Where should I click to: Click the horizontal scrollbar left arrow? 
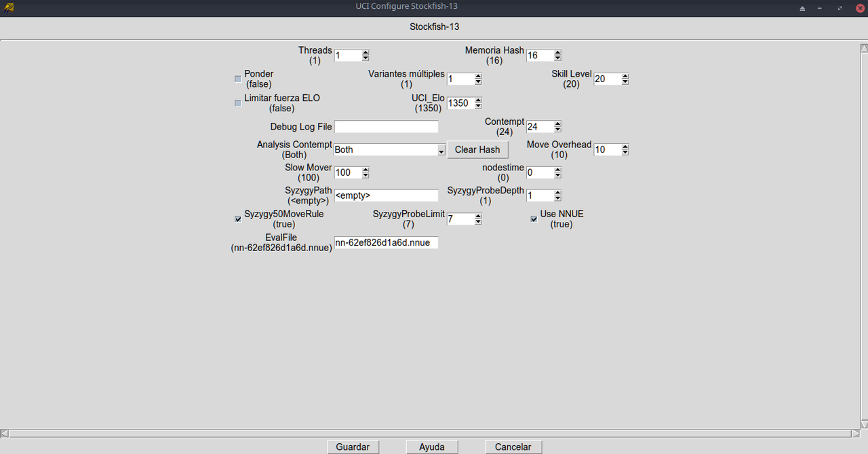tap(4, 433)
